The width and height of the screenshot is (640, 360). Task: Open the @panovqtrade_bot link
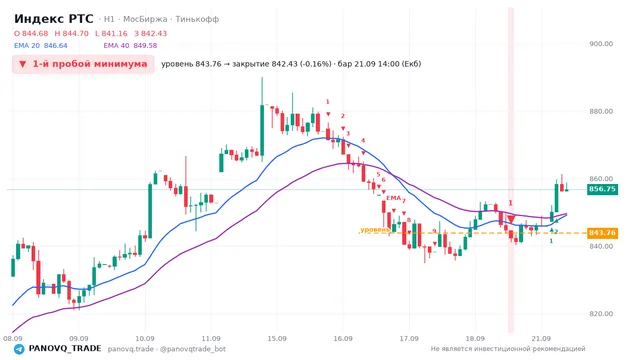pyautogui.click(x=193, y=349)
